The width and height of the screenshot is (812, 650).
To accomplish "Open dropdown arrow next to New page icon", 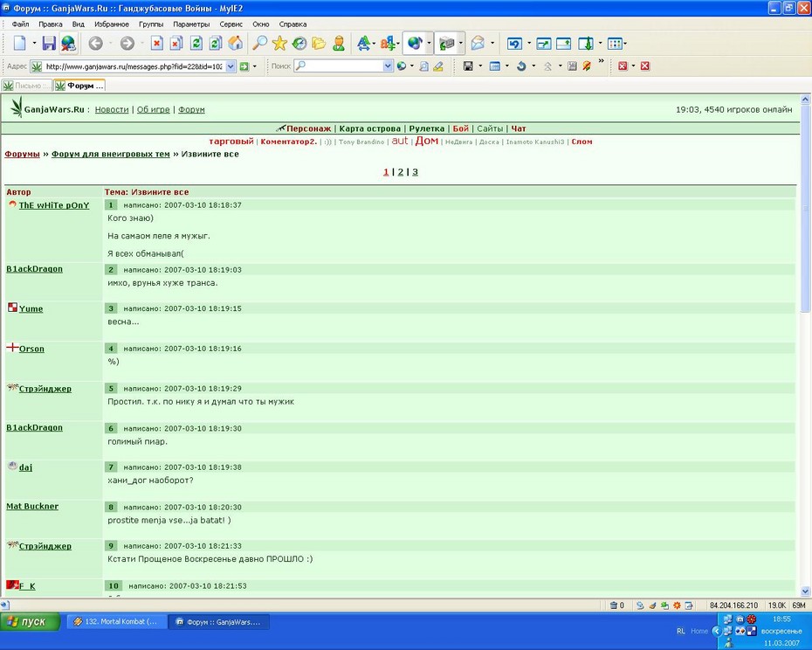I will [x=34, y=44].
